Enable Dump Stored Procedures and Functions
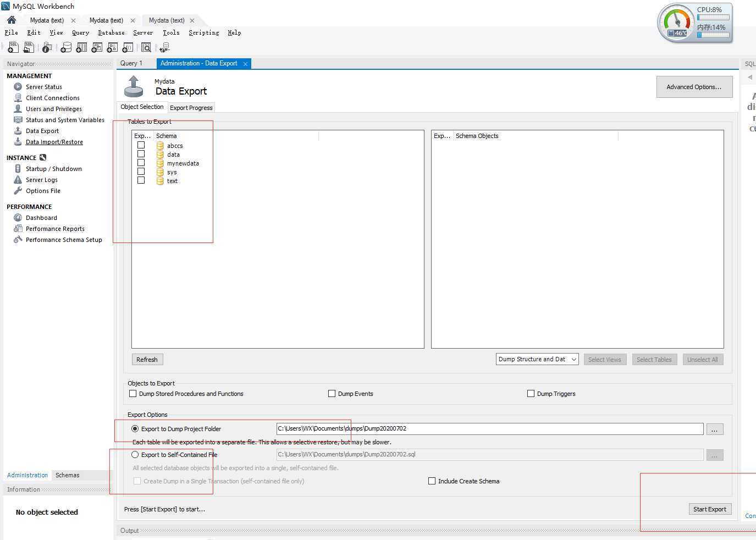 pyautogui.click(x=133, y=394)
